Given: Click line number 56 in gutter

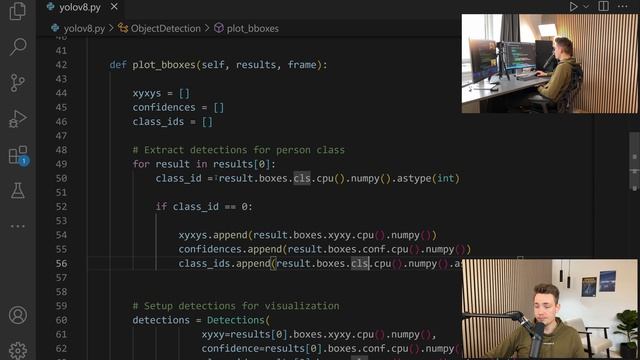Looking at the screenshot, I should 61,263.
